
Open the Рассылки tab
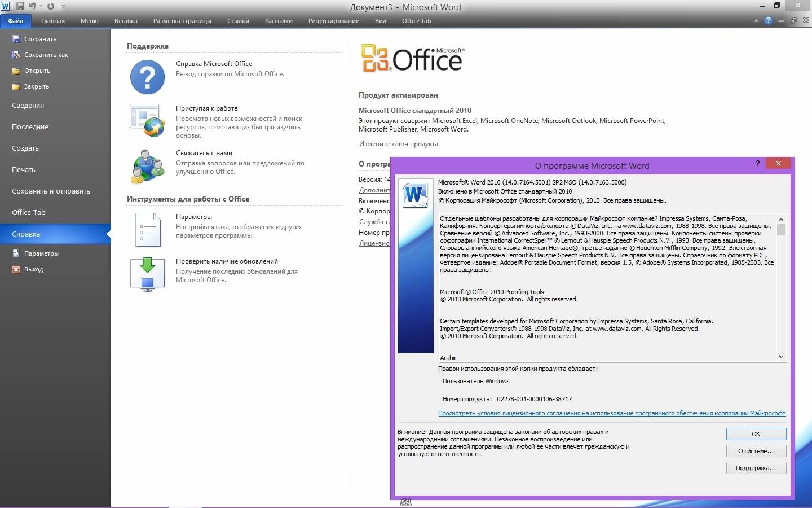[x=279, y=21]
